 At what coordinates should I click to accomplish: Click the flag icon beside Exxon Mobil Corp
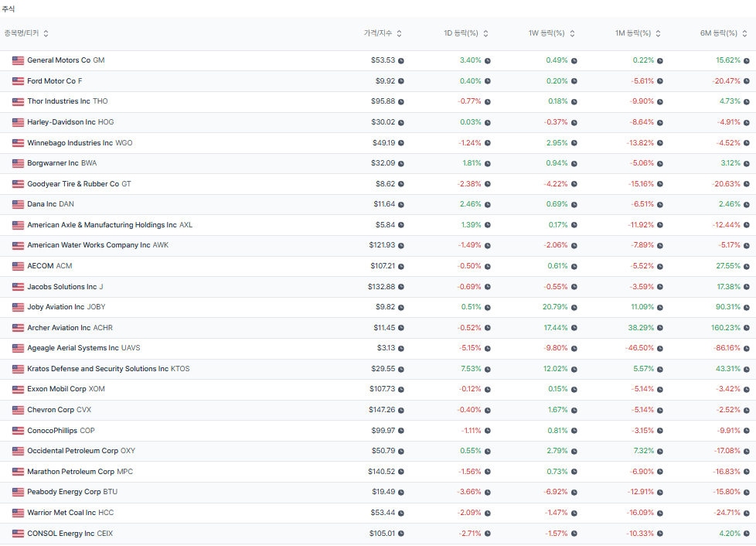18,389
